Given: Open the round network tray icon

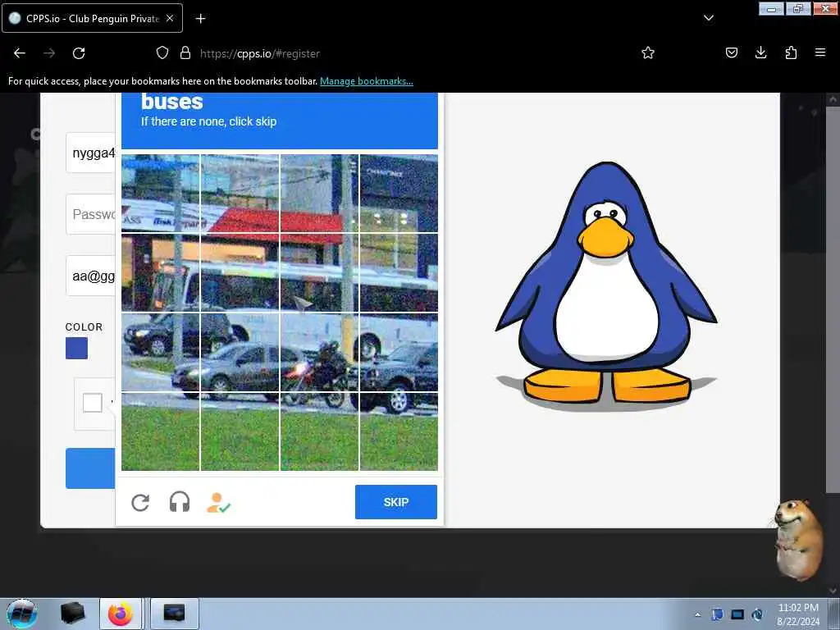Looking at the screenshot, I should [757, 614].
